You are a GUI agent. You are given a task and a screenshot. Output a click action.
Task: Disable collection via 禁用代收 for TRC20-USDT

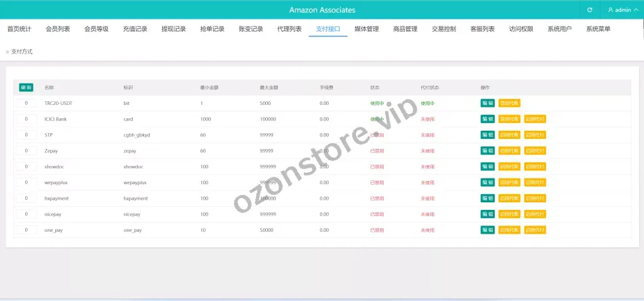(x=509, y=103)
